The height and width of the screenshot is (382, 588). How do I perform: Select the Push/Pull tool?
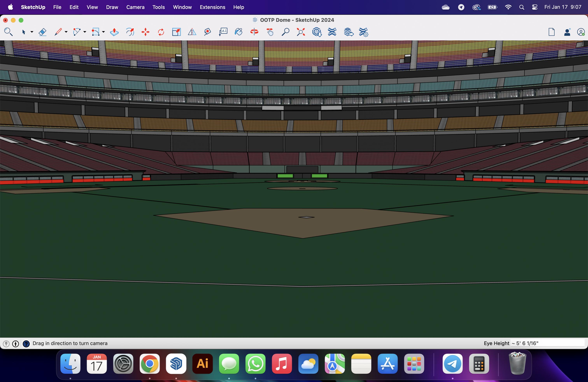(x=114, y=32)
